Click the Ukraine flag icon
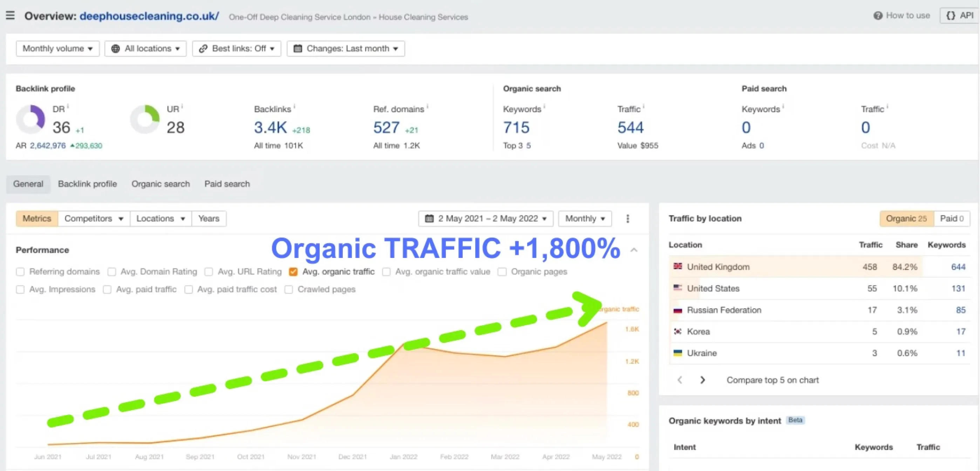The width and height of the screenshot is (980, 471). click(678, 353)
